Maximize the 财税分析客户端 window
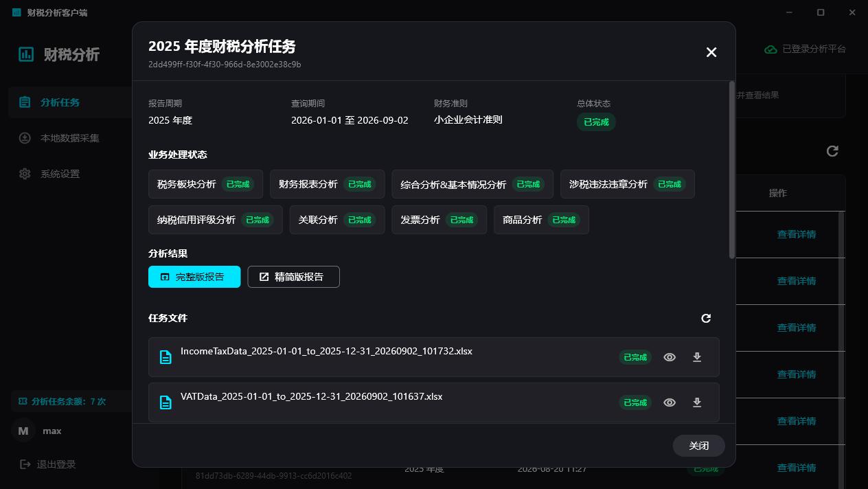 click(821, 12)
